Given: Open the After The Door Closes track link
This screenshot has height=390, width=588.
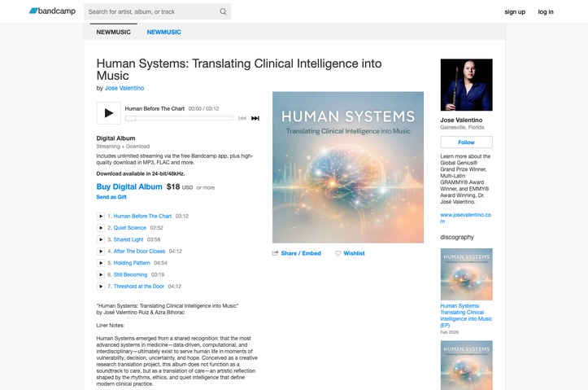Looking at the screenshot, I should pos(139,251).
